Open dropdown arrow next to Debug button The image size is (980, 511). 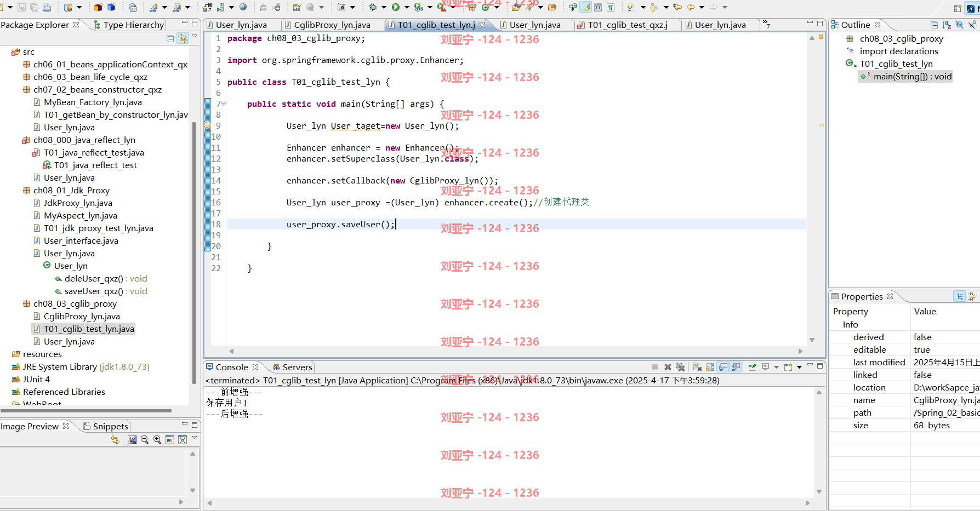click(384, 7)
